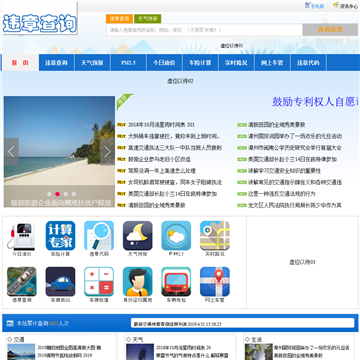Open 实时路况 in the navigation bar
Image resolution: width=360 pixels, height=360 pixels.
(x=236, y=63)
